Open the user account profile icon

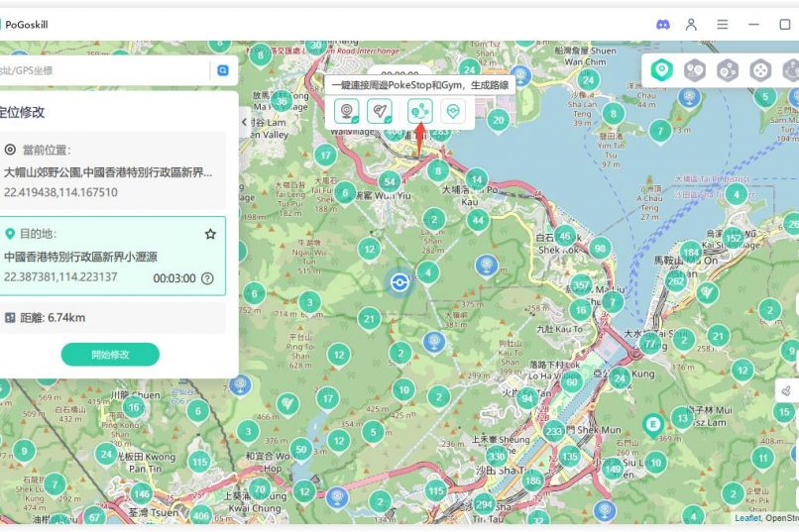pos(692,24)
